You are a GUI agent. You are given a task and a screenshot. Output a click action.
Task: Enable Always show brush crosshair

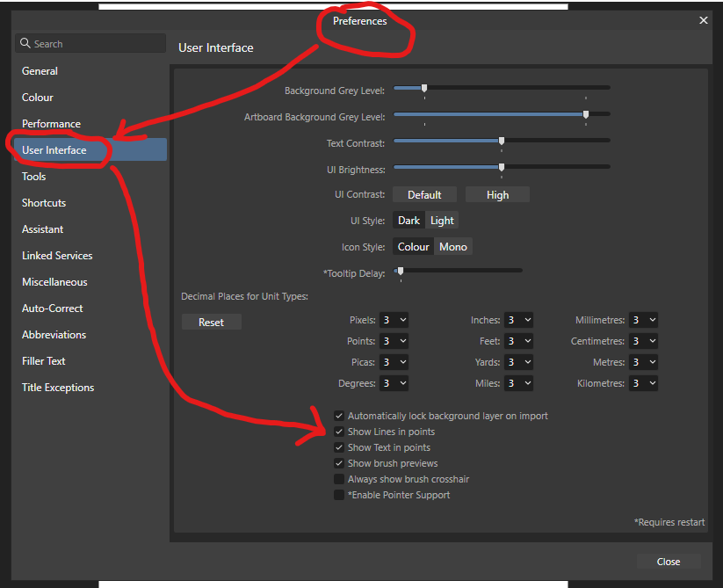(339, 479)
